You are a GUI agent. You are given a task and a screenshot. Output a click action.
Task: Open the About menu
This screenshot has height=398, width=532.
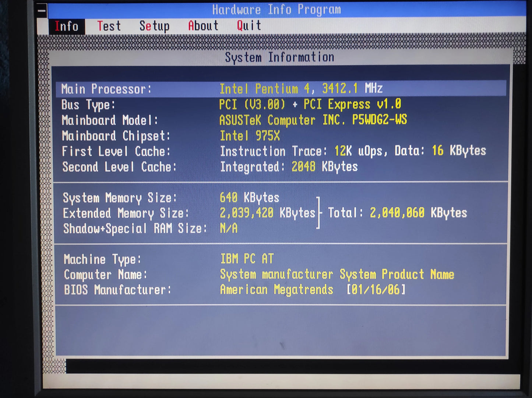coord(203,26)
